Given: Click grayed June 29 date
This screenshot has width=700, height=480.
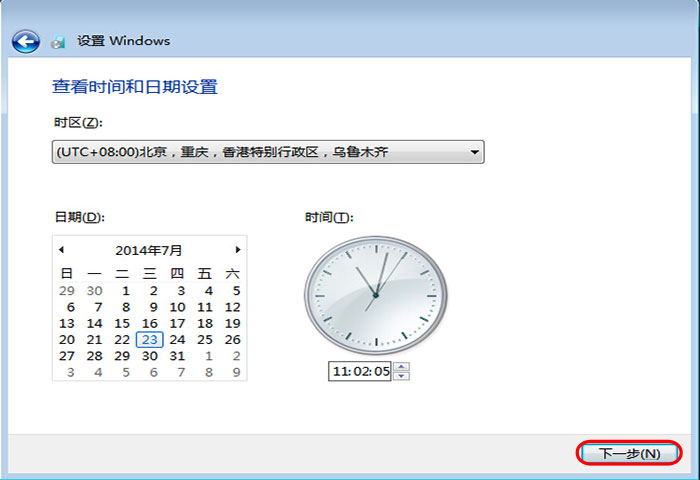Looking at the screenshot, I should pyautogui.click(x=67, y=291).
